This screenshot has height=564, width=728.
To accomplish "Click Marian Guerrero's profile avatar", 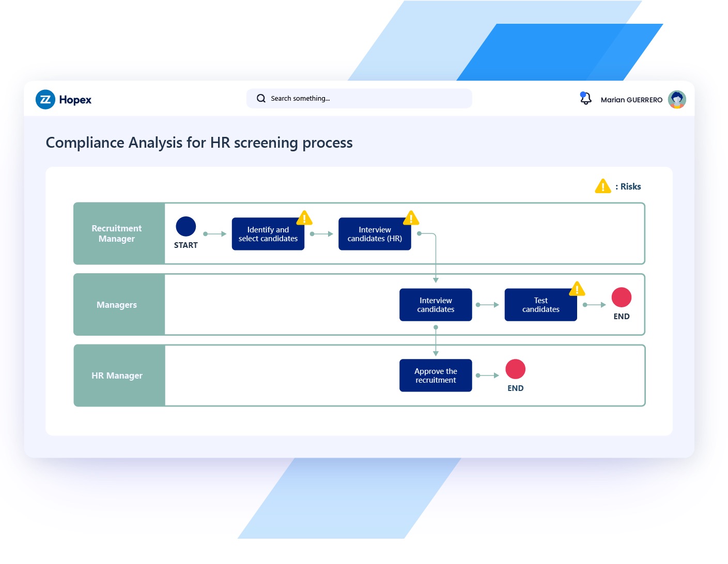I will coord(676,100).
